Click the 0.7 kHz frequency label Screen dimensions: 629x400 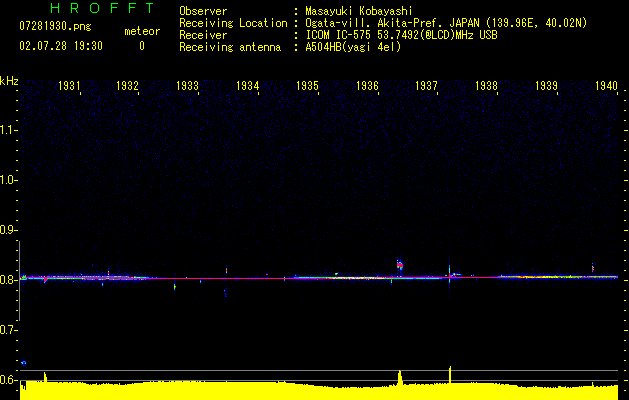click(x=8, y=330)
